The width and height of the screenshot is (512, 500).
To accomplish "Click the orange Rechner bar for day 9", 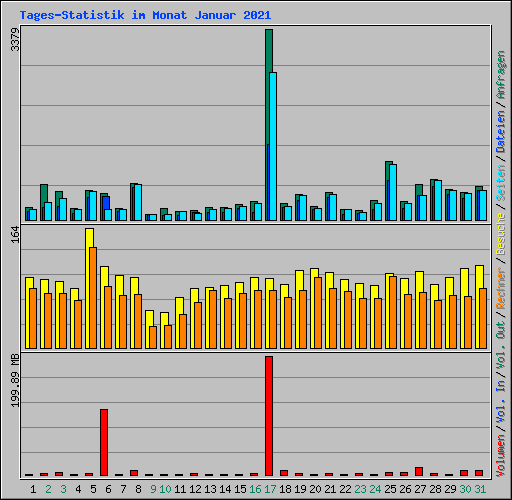I will (153, 337).
